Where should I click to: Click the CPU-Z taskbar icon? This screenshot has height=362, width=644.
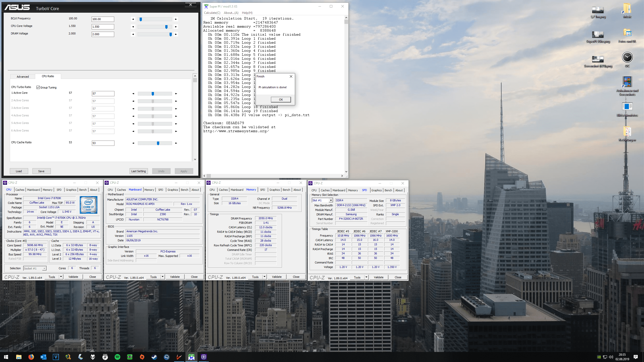(204, 357)
